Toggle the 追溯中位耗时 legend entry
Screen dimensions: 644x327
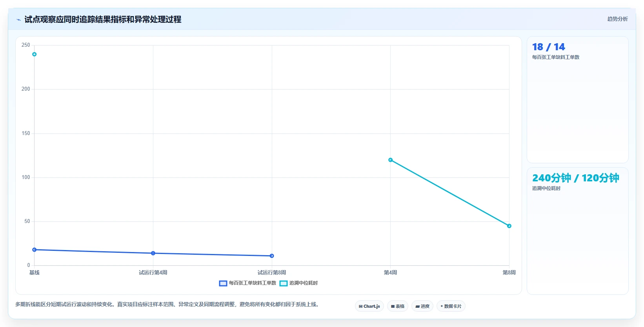299,283
